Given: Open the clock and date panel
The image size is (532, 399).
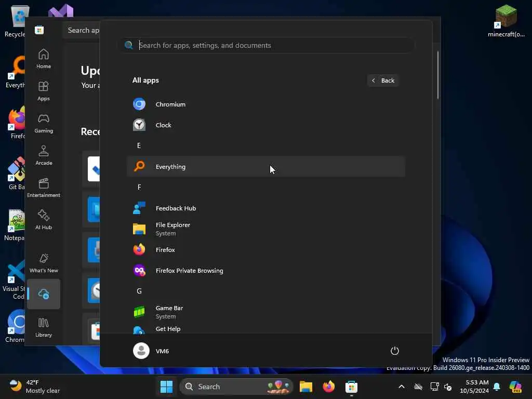Looking at the screenshot, I should (474, 387).
